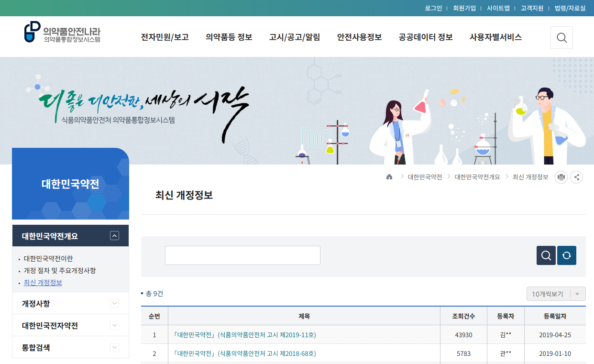The image size is (594, 364).
Task: Click the 고객지원 link
Action: (532, 8)
